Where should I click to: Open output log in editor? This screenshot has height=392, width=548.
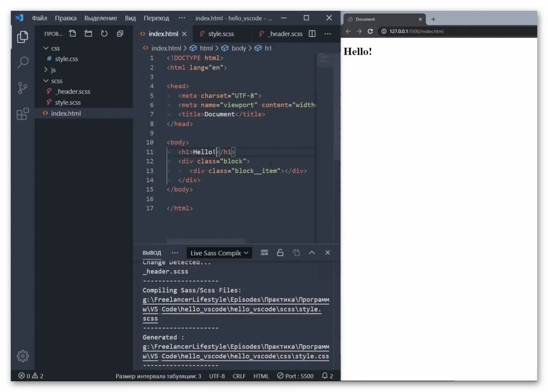296,253
